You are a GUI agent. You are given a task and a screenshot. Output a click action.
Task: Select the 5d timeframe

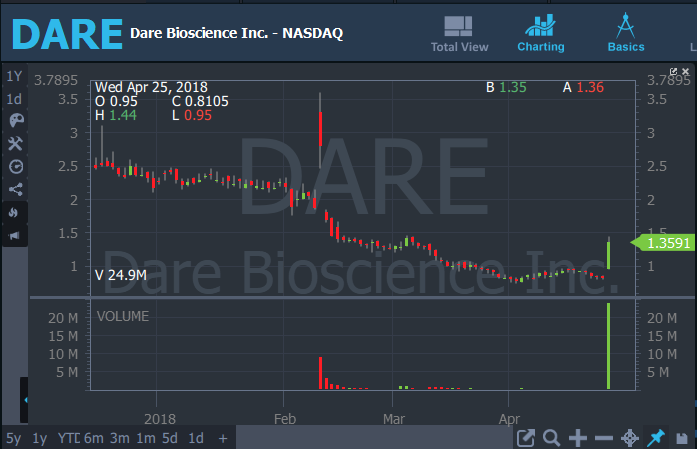(170, 438)
